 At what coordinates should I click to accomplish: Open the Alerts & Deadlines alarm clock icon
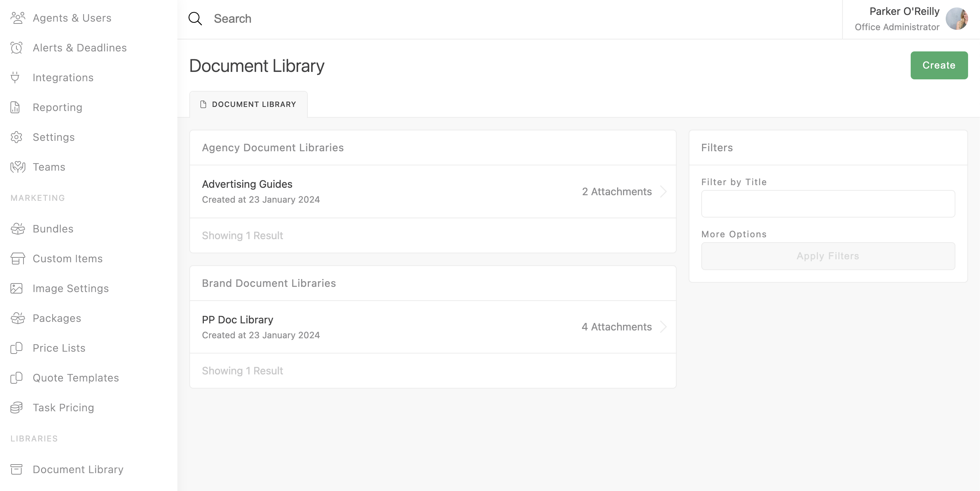point(16,48)
